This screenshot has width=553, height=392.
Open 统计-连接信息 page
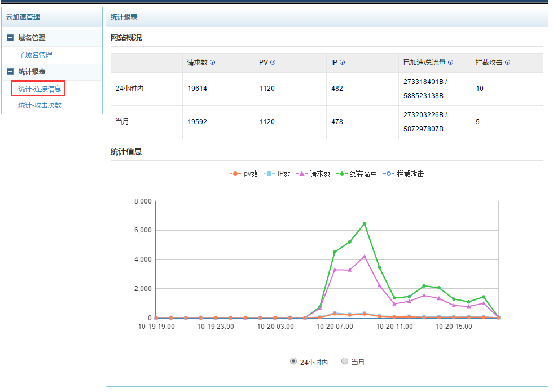39,89
